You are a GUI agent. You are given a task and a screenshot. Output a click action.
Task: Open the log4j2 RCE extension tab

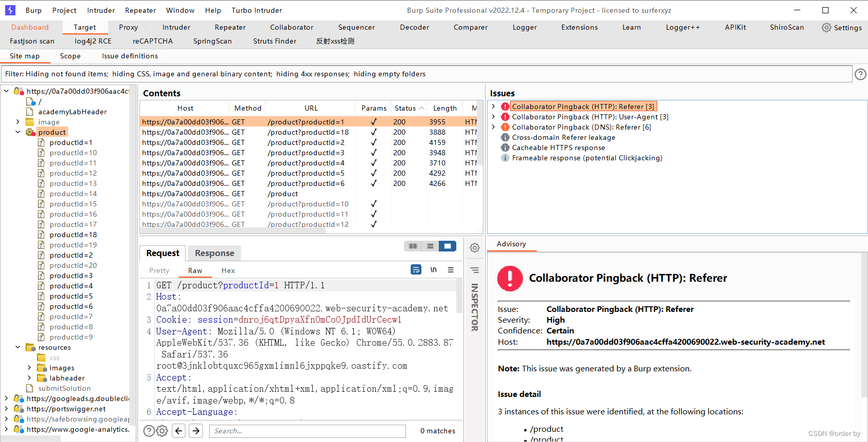[93, 41]
